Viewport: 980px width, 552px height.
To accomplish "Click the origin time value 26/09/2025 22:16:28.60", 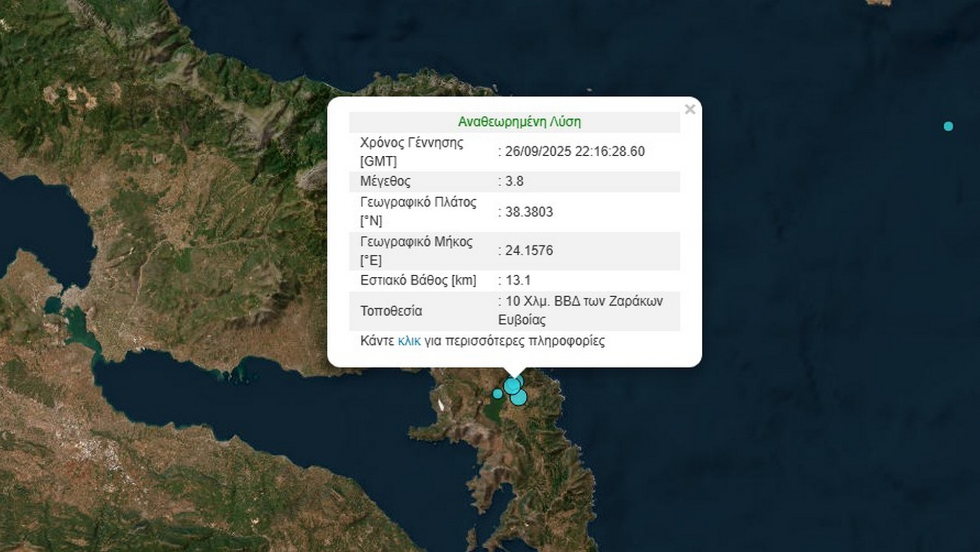I will (575, 152).
